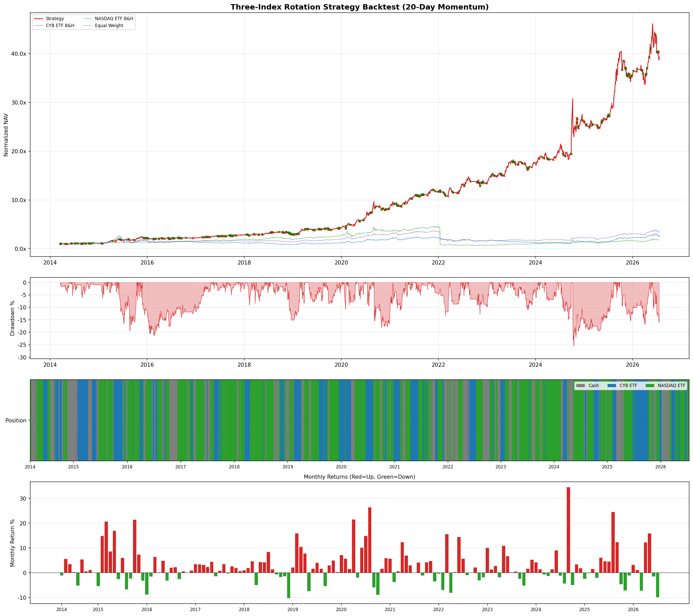Image resolution: width=693 pixels, height=616 pixels.
Task: Click the 'Position' y-axis label
Action: coord(16,420)
